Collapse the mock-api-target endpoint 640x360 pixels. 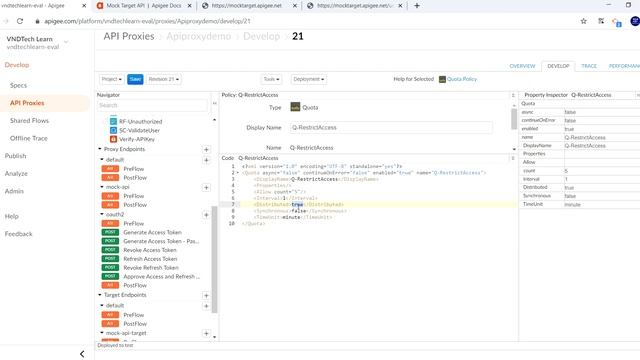pyautogui.click(x=102, y=333)
